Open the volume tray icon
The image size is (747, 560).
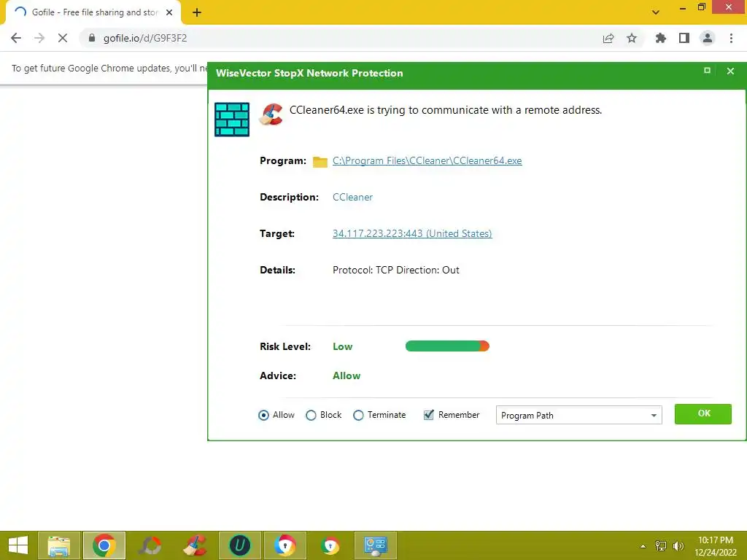pyautogui.click(x=678, y=545)
